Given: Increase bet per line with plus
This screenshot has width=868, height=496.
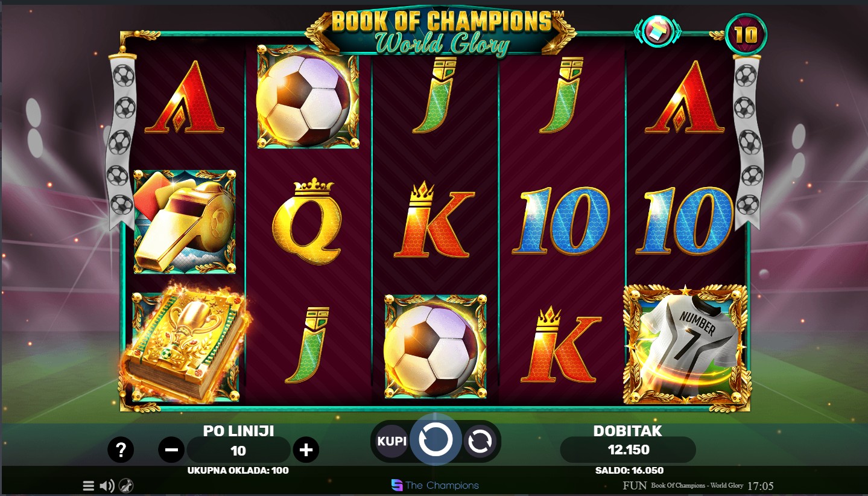Looking at the screenshot, I should click(x=306, y=450).
